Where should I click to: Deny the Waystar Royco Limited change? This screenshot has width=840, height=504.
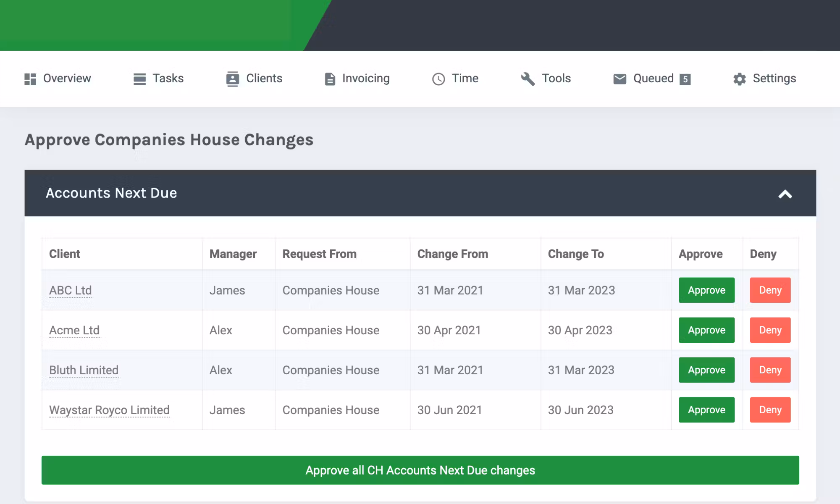tap(770, 410)
